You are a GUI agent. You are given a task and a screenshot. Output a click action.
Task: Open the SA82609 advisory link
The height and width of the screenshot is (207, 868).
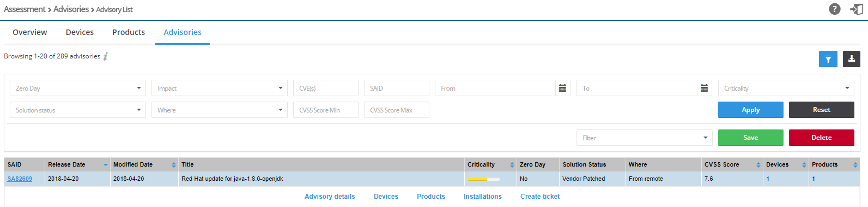(20, 179)
